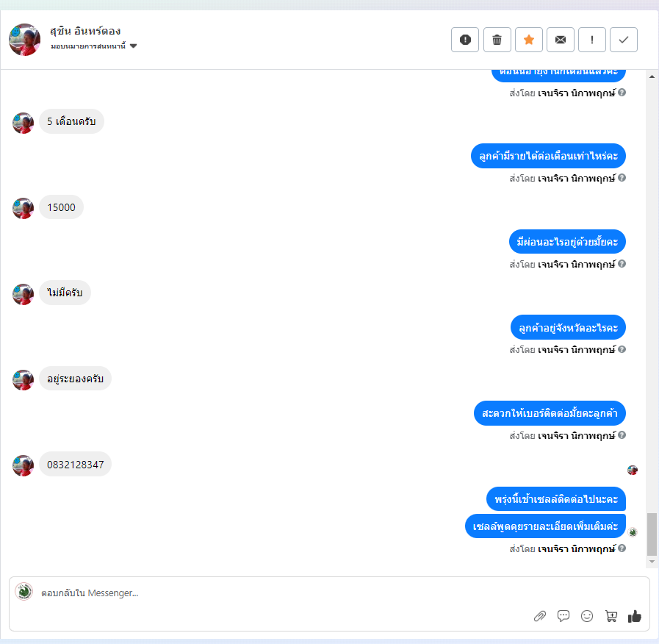Toggle the orange star follow-up marker

(529, 40)
